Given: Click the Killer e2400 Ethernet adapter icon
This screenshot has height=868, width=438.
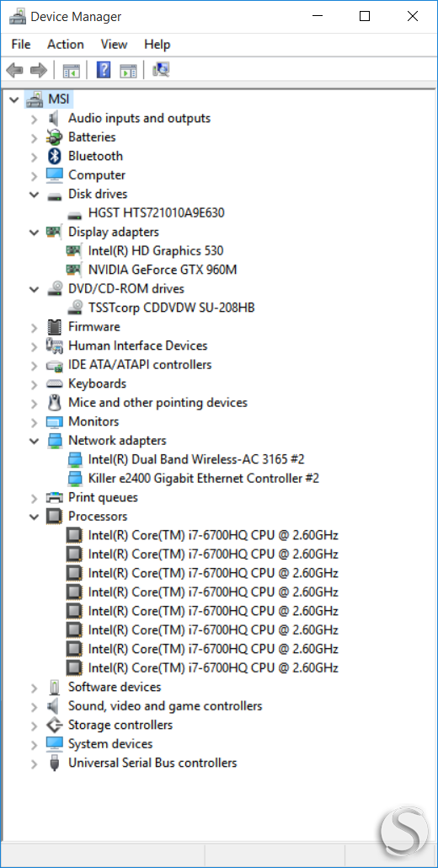Looking at the screenshot, I should (x=74, y=478).
